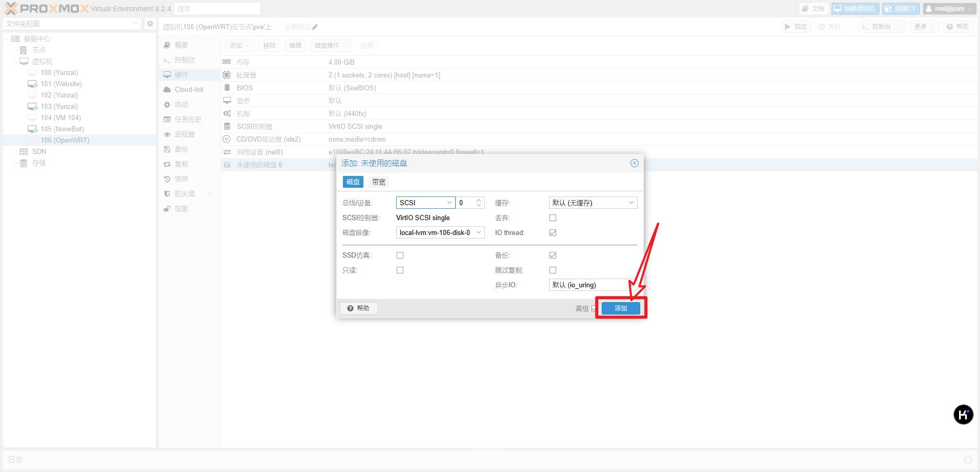Click the folder view settings gear icon
The width and height of the screenshot is (980, 472).
(x=150, y=24)
